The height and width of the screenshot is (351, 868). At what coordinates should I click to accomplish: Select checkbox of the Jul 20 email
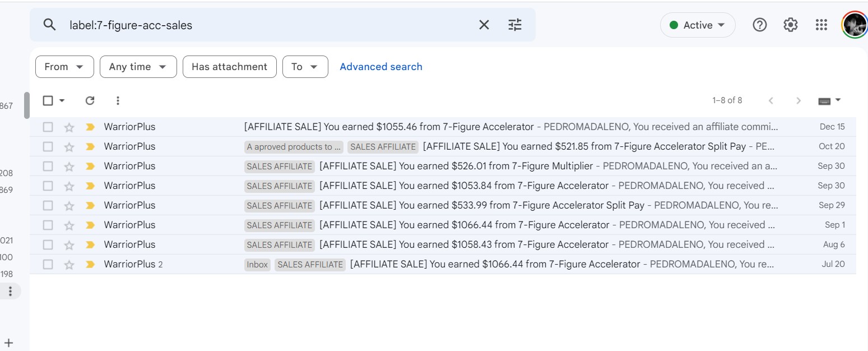(48, 264)
